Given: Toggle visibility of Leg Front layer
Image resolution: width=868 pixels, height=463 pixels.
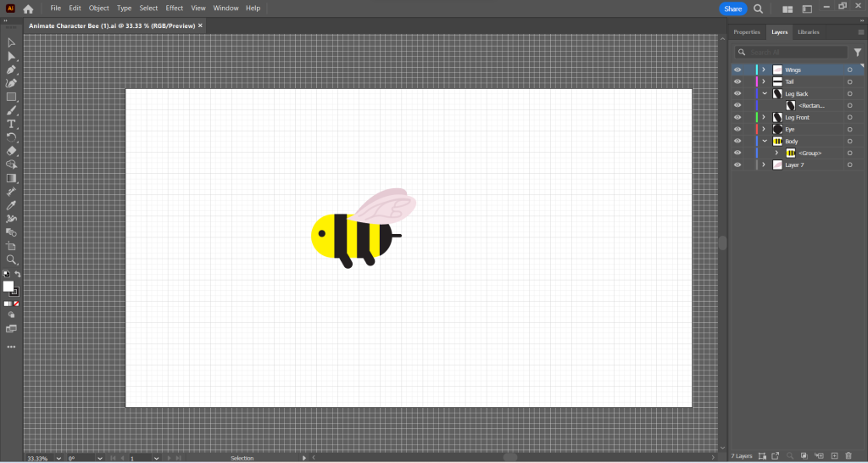Looking at the screenshot, I should click(737, 117).
